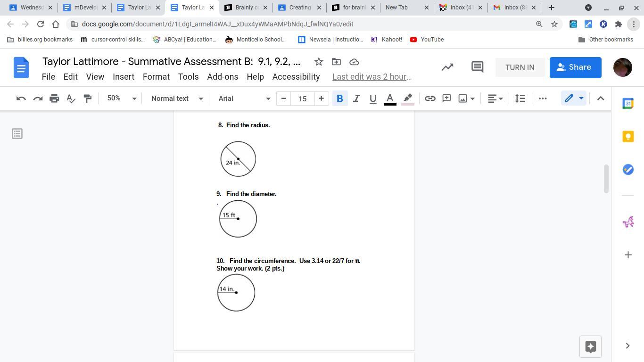Click the TURN IN button
This screenshot has height=362, width=644.
point(520,67)
